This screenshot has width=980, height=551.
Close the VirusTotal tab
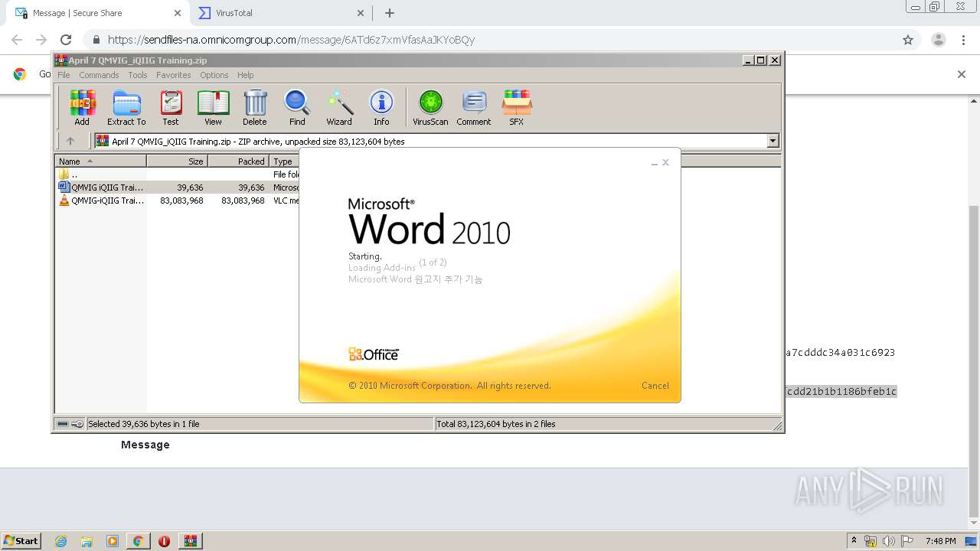[x=361, y=13]
